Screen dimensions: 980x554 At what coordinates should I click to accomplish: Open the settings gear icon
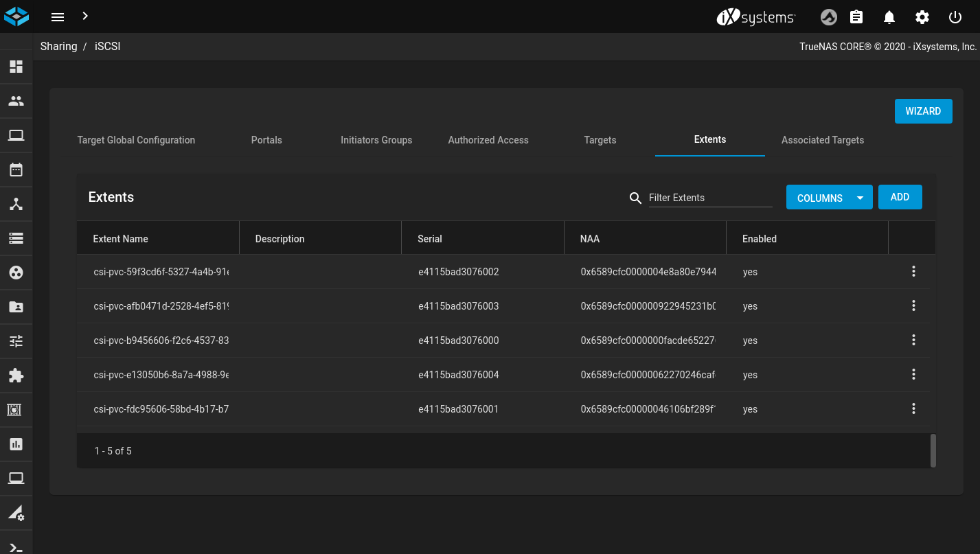(922, 17)
